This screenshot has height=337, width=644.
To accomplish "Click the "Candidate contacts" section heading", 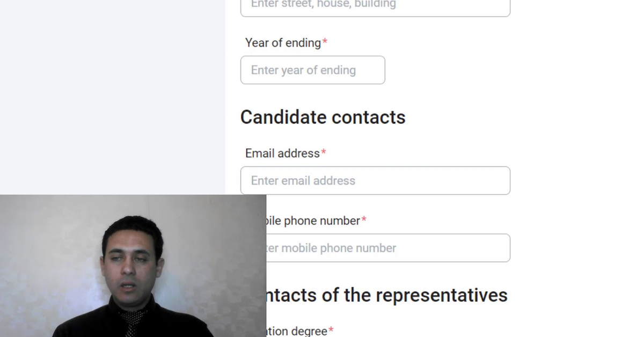I will pos(323,117).
